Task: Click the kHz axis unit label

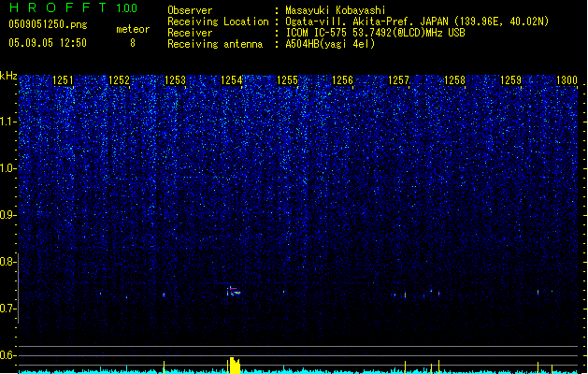Action: [8, 76]
